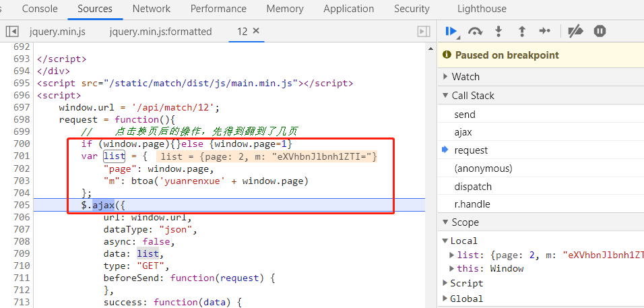Select 'r.handle' call stack frame
The height and width of the screenshot is (308, 644).
coord(472,204)
